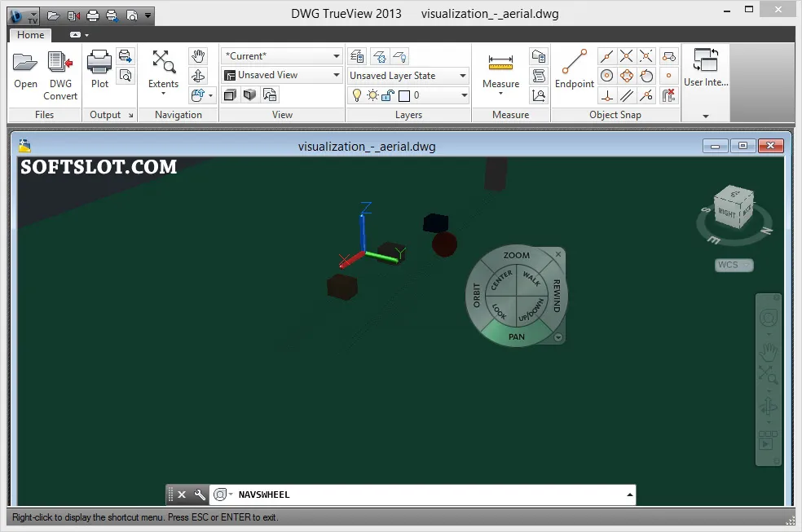The width and height of the screenshot is (802, 532).
Task: Toggle the layer freeze sun icon
Action: 372,95
